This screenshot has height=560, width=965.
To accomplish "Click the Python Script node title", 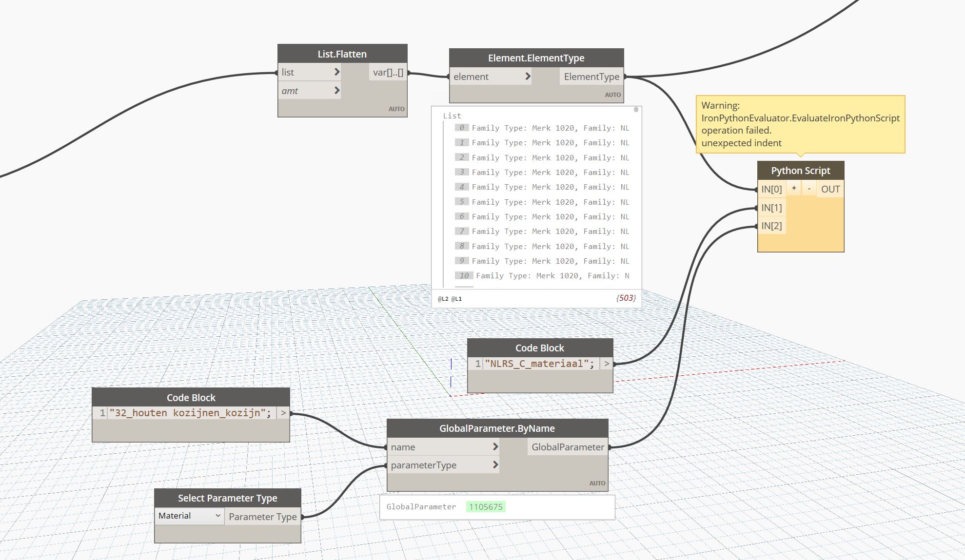I will click(x=801, y=171).
